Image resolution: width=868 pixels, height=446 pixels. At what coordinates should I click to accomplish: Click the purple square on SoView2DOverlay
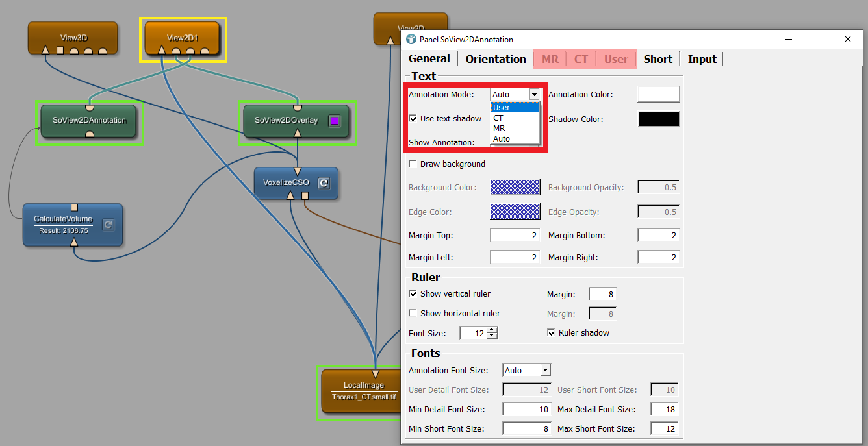click(x=334, y=121)
